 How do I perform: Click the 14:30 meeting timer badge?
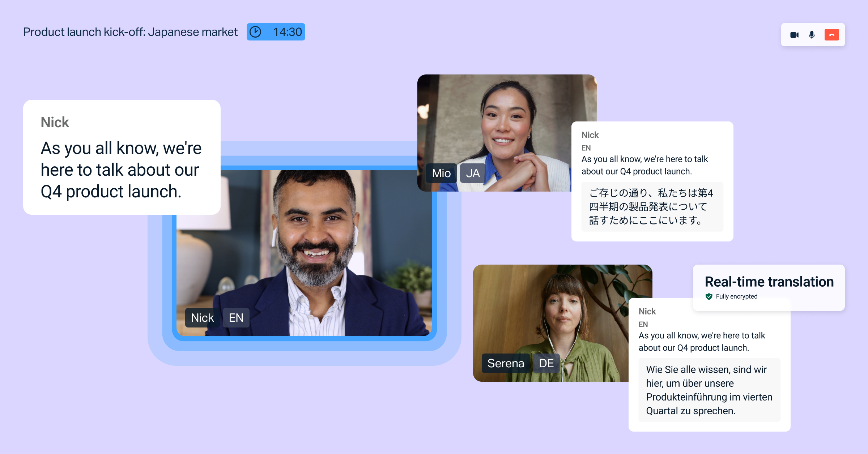[287, 32]
